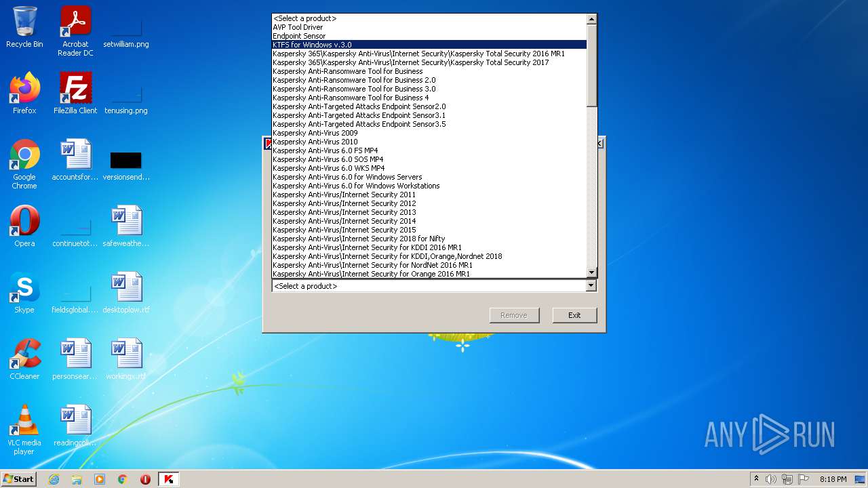Open Google Chrome desktop shortcut
Image resolution: width=868 pixels, height=488 pixels.
(24, 164)
